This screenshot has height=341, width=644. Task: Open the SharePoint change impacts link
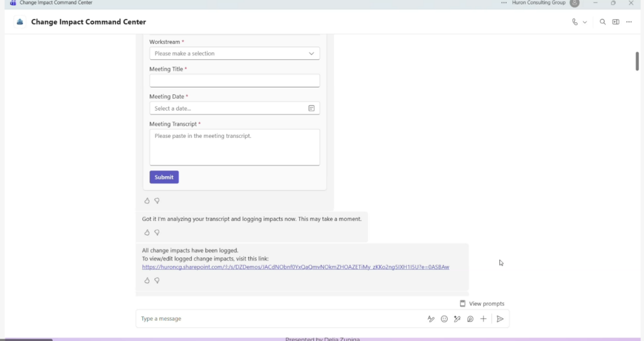point(295,267)
